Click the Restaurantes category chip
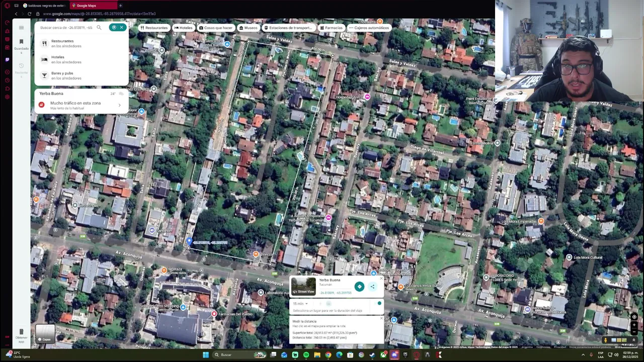The width and height of the screenshot is (644, 362). [154, 28]
